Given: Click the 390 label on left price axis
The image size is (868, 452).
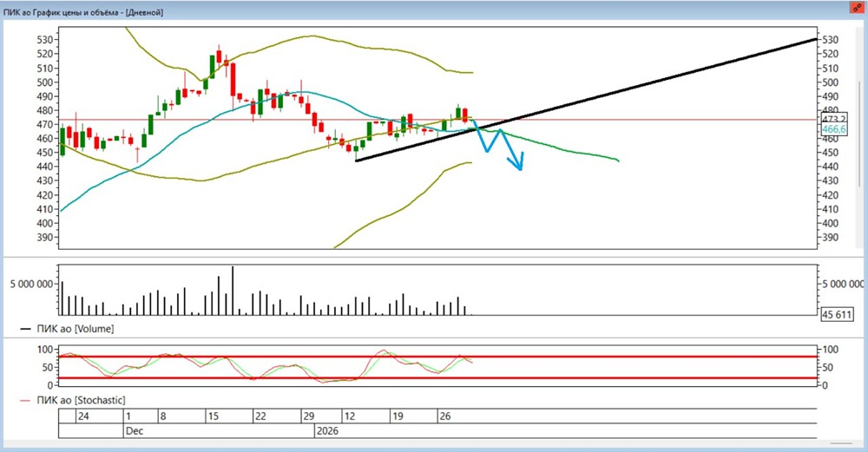Looking at the screenshot, I should [x=45, y=238].
